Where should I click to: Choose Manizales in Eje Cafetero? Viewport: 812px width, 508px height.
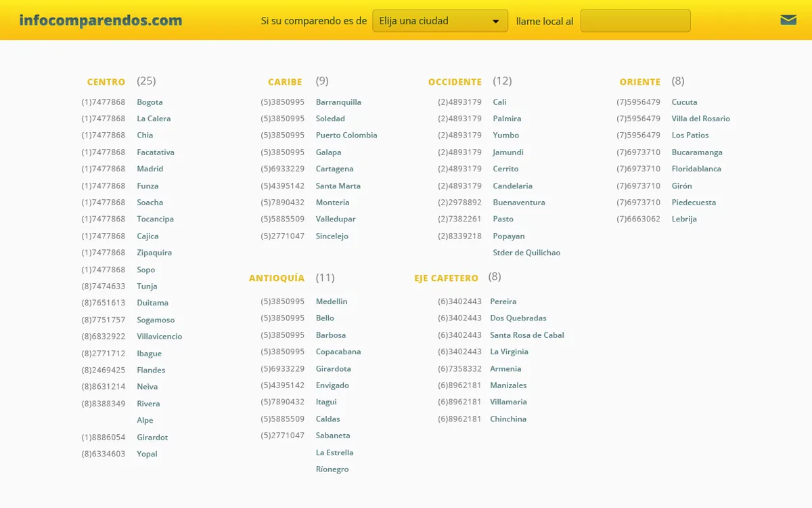508,385
